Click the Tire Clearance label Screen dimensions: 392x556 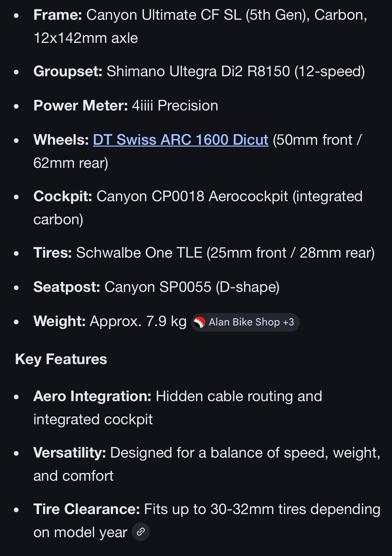pos(87,509)
